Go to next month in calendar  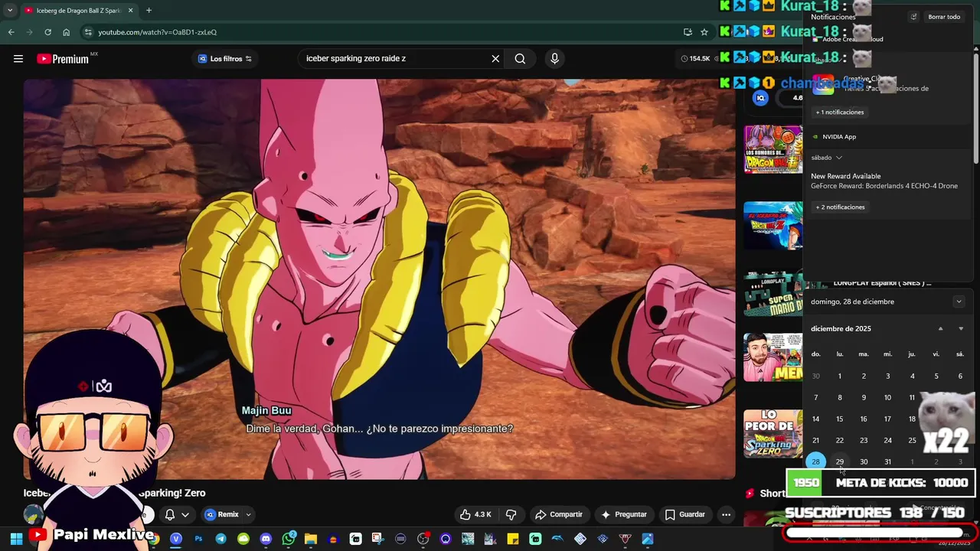(x=961, y=329)
